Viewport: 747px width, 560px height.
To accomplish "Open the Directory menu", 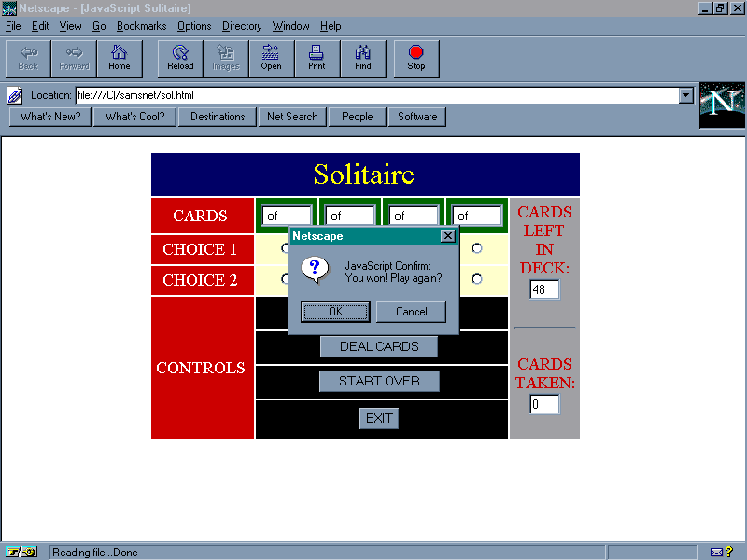I will 242,26.
